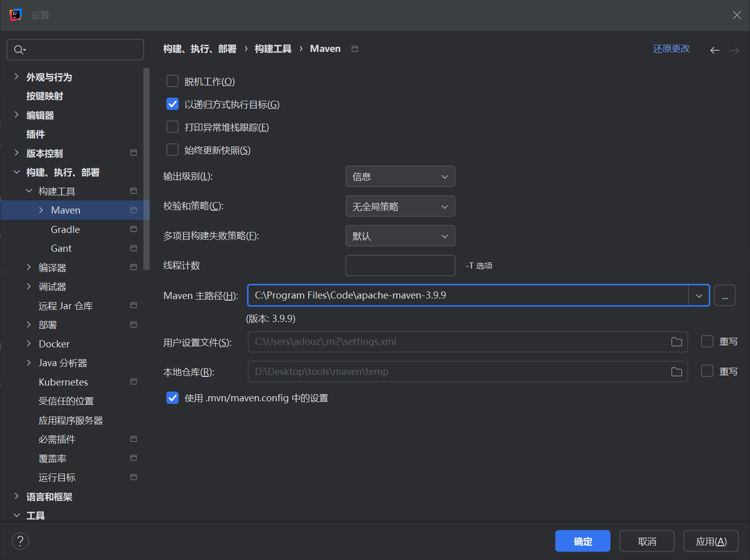
Task: Click 构建、执行、部署 in the breadcrumb
Action: click(x=200, y=49)
